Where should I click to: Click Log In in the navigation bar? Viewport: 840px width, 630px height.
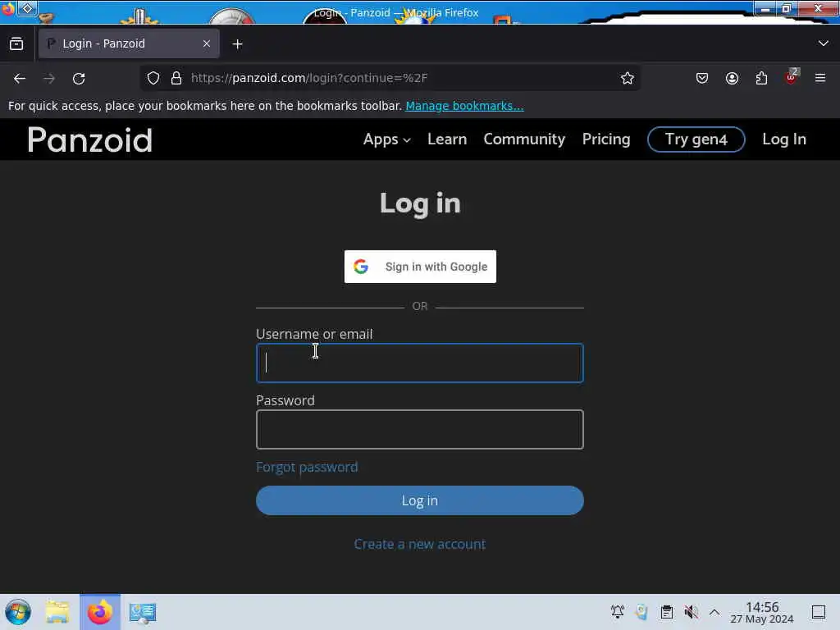coord(783,139)
